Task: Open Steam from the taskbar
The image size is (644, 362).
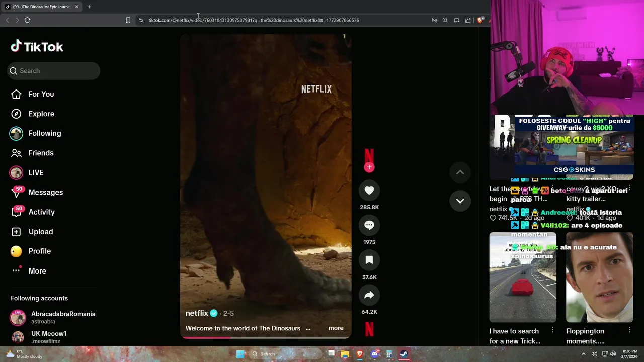Action: click(404, 354)
